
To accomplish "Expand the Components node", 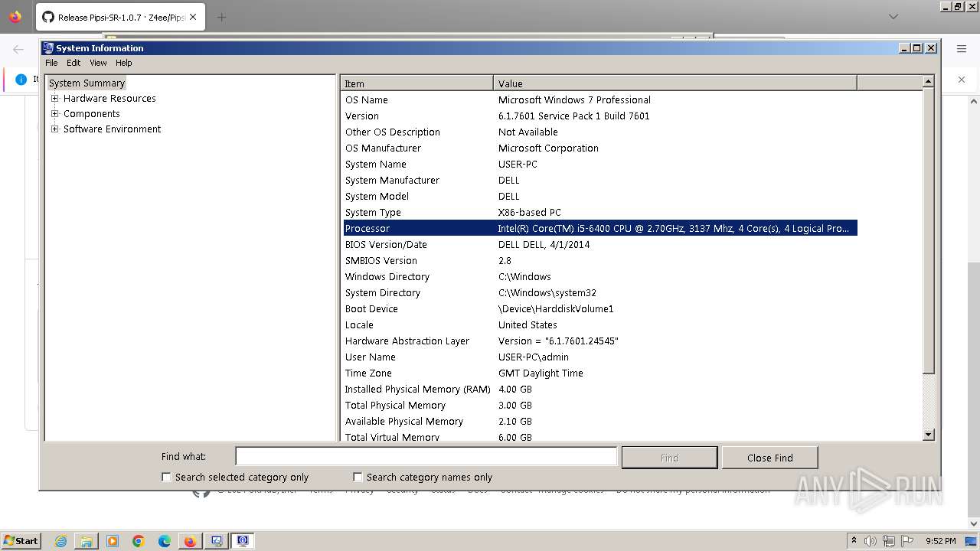I will pyautogui.click(x=55, y=114).
